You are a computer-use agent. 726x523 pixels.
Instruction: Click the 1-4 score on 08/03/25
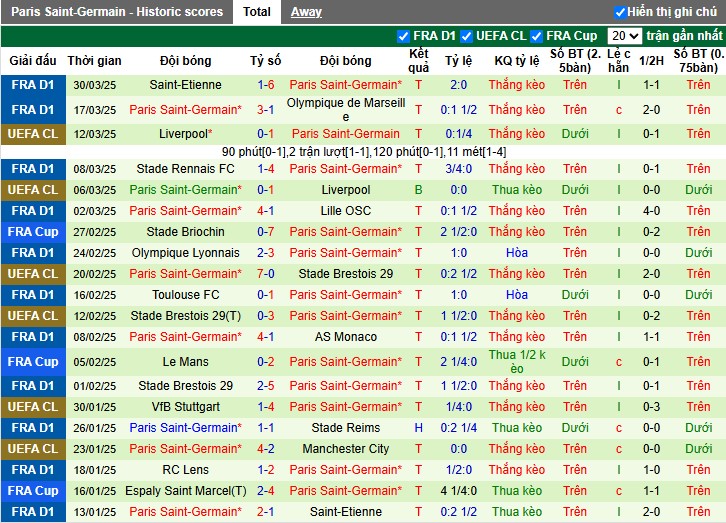point(266,169)
